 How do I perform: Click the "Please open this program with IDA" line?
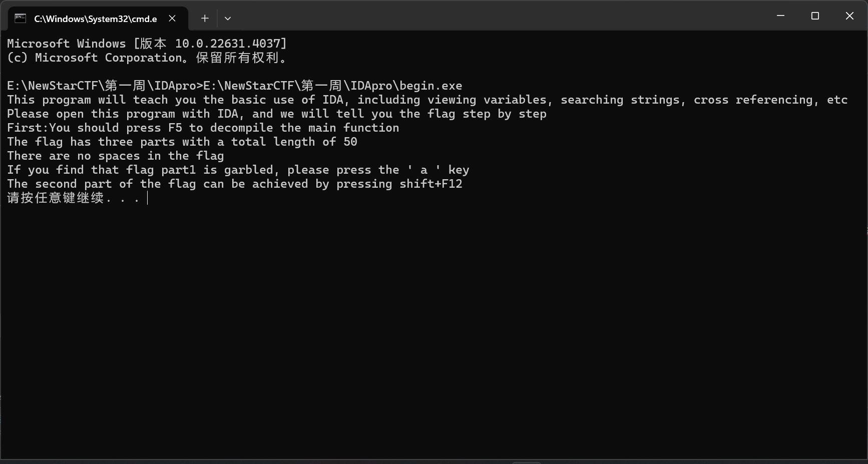pos(276,114)
